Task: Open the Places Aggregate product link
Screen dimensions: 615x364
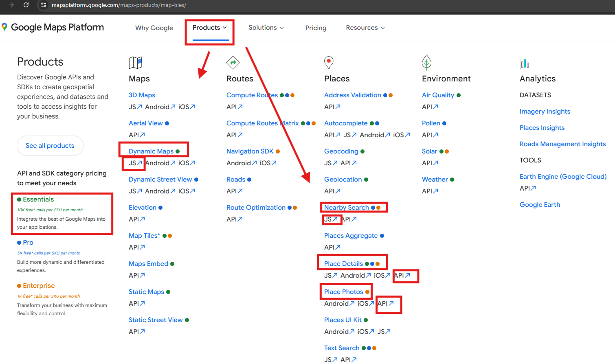Action: point(351,235)
